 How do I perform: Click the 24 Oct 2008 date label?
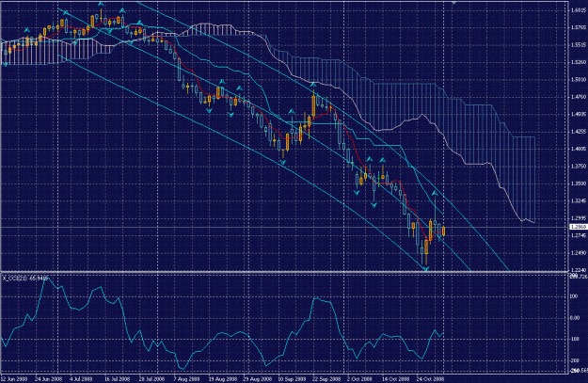pos(430,379)
